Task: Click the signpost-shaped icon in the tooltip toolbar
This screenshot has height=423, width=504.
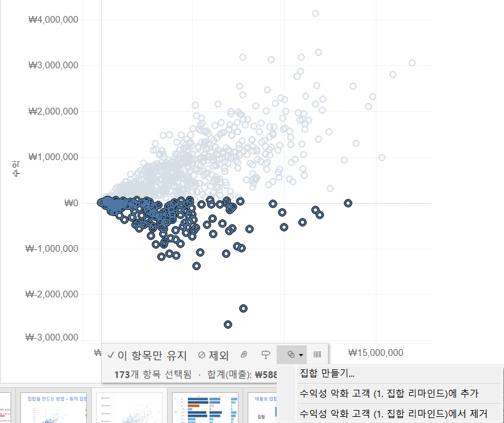Action: (x=266, y=355)
